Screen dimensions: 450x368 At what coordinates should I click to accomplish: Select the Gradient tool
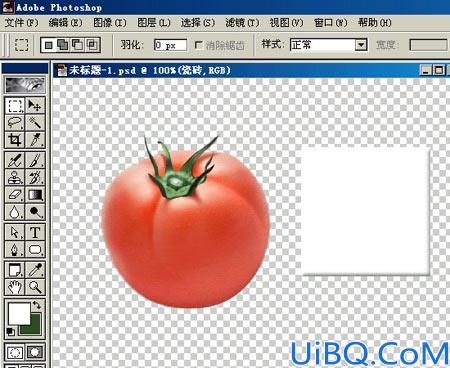tap(35, 194)
